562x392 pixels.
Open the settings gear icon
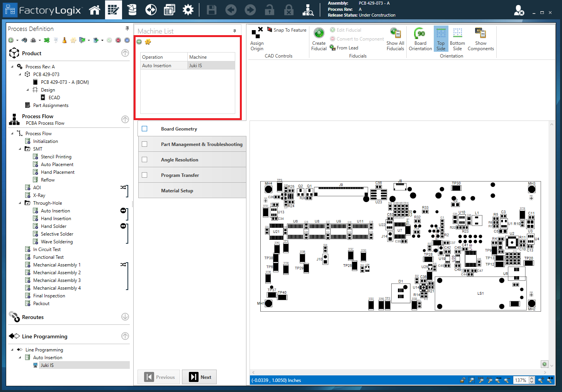188,10
